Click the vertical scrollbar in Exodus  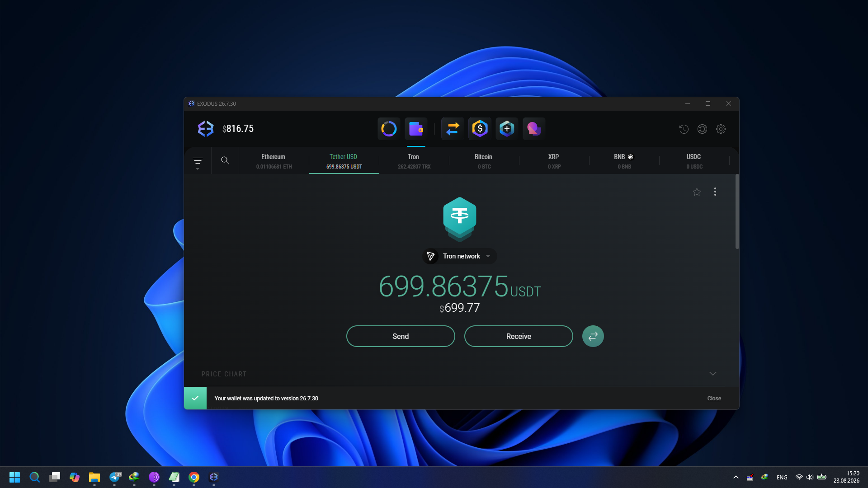[x=737, y=211]
